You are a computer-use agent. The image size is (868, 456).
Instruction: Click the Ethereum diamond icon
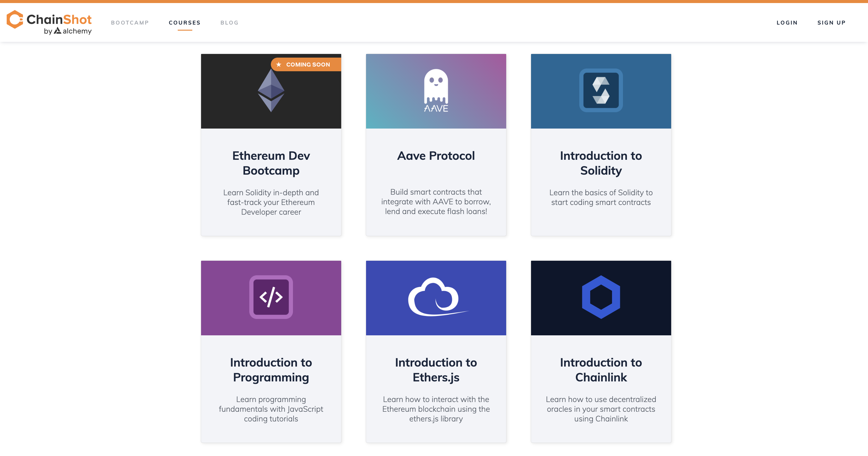(271, 90)
